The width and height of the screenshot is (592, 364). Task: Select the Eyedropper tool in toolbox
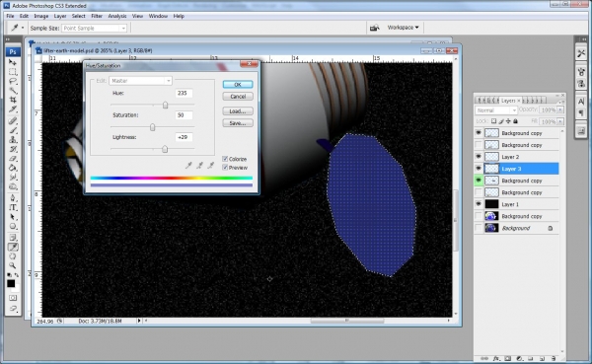pyautogui.click(x=13, y=248)
